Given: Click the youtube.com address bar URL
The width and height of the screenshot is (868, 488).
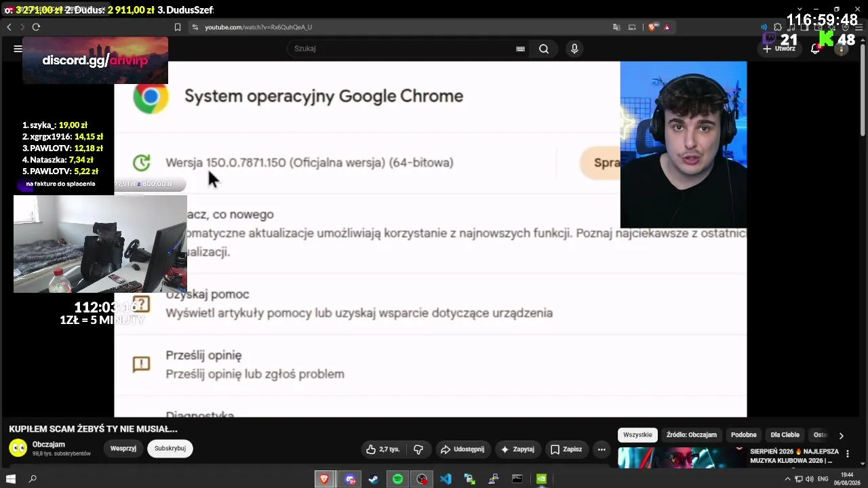Looking at the screenshot, I should [x=258, y=27].
